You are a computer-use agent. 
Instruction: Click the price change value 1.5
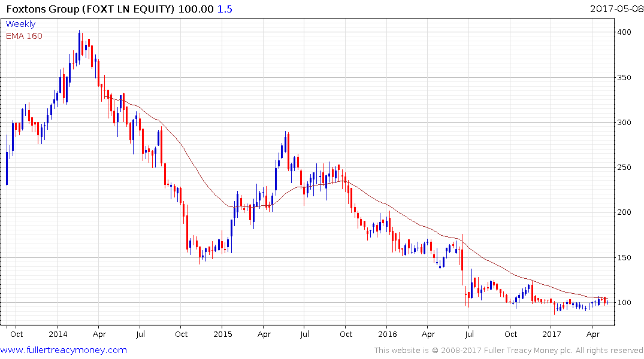225,9
